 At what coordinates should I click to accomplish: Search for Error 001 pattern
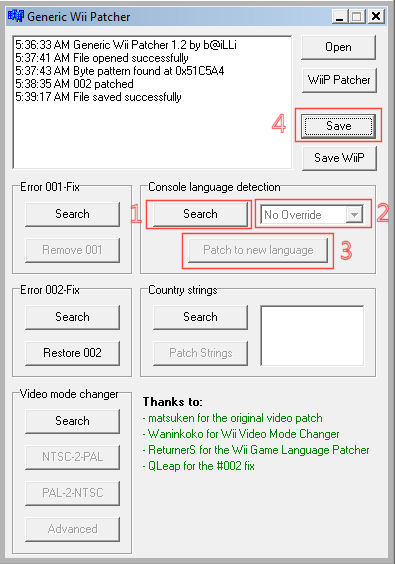point(72,214)
